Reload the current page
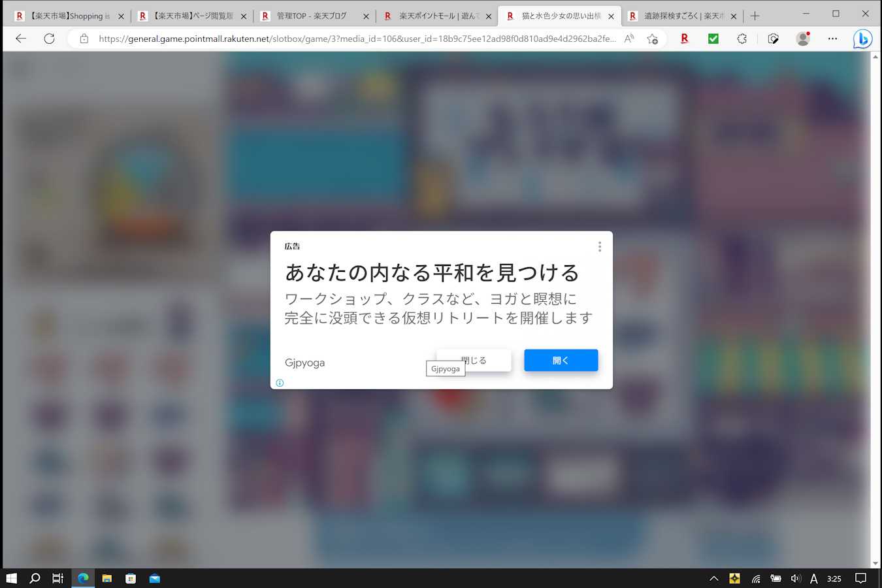The height and width of the screenshot is (588, 882). click(x=49, y=39)
